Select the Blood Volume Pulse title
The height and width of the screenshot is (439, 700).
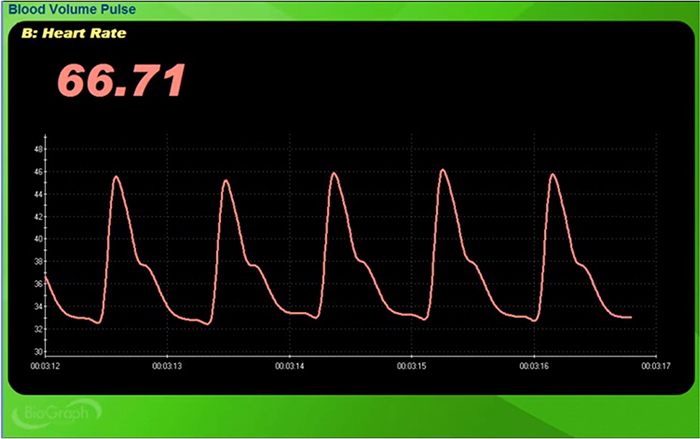72,8
